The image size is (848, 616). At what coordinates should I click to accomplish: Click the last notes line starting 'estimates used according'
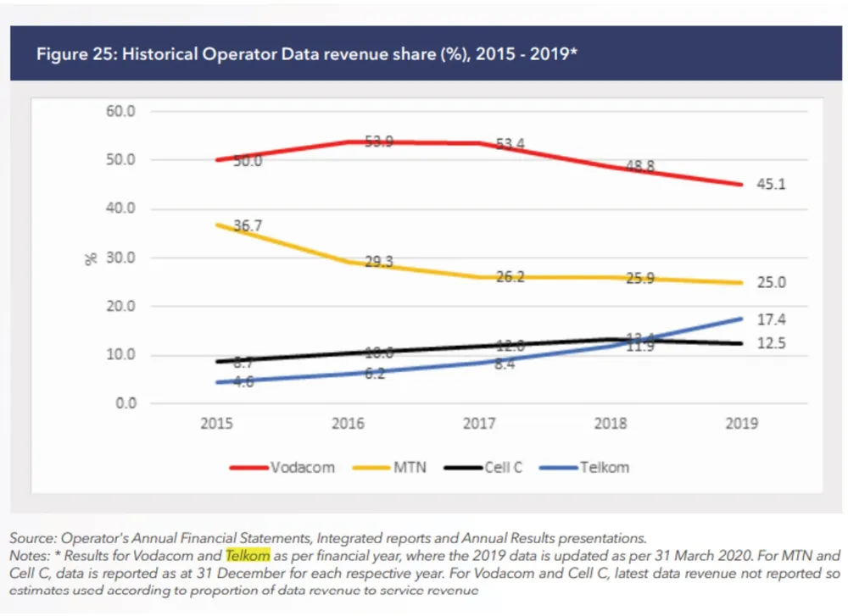[x=244, y=591]
